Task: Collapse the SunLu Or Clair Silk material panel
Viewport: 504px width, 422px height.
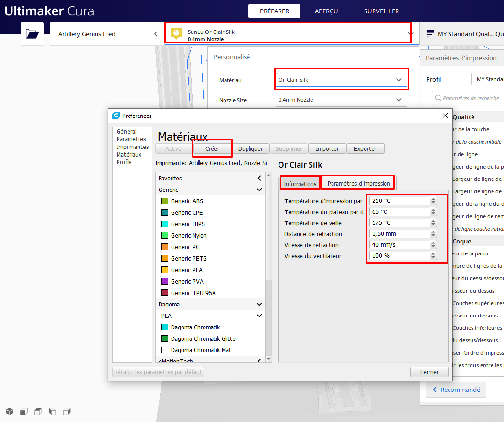Action: click(410, 34)
